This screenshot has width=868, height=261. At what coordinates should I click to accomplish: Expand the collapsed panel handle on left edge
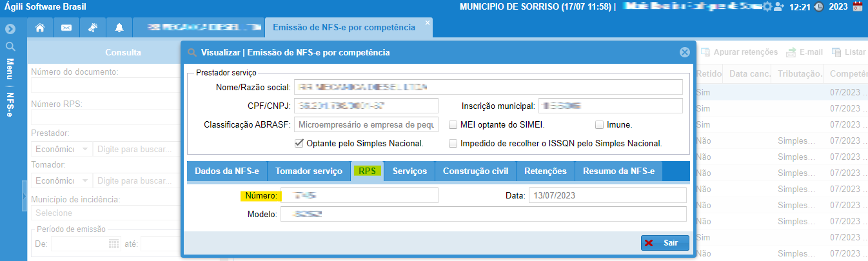(25, 196)
